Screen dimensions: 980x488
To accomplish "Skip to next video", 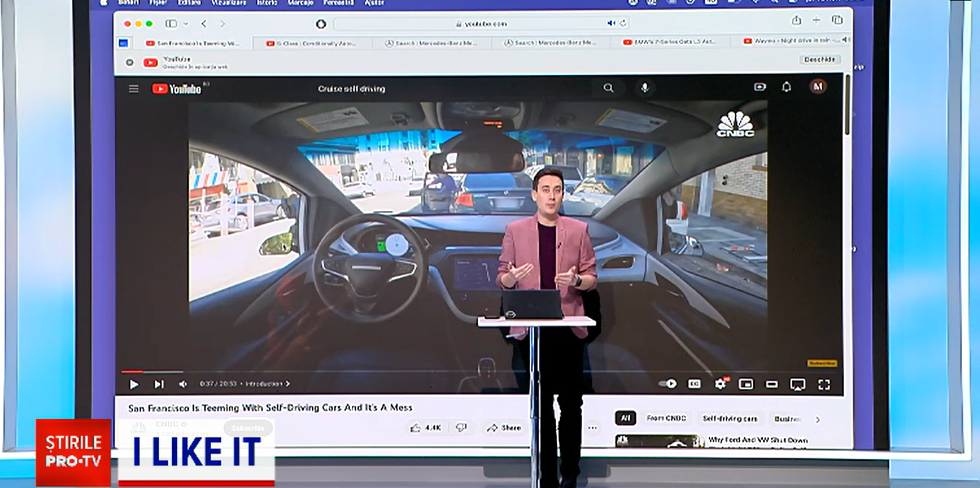I will pos(159,384).
